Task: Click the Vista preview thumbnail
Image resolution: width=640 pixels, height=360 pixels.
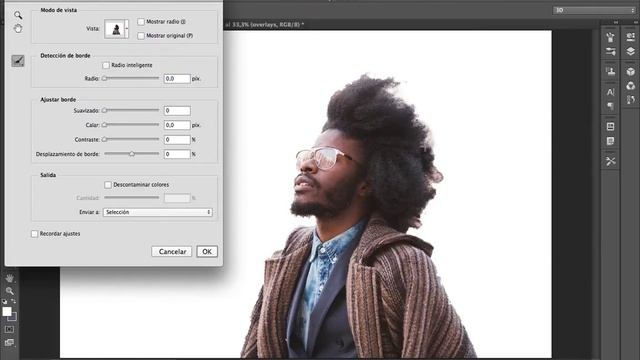Action: tap(115, 29)
